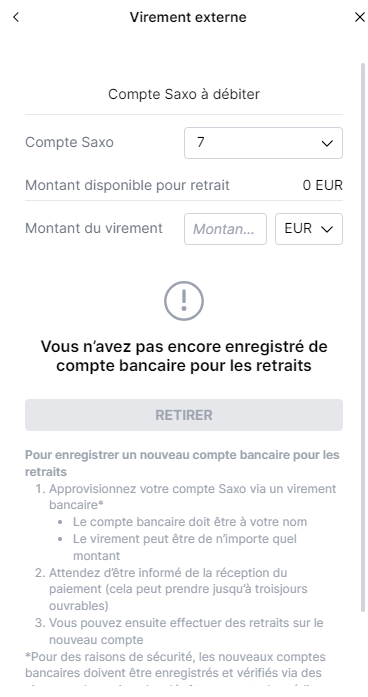Close the Virement externe dialog
The height and width of the screenshot is (697, 368).
360,17
